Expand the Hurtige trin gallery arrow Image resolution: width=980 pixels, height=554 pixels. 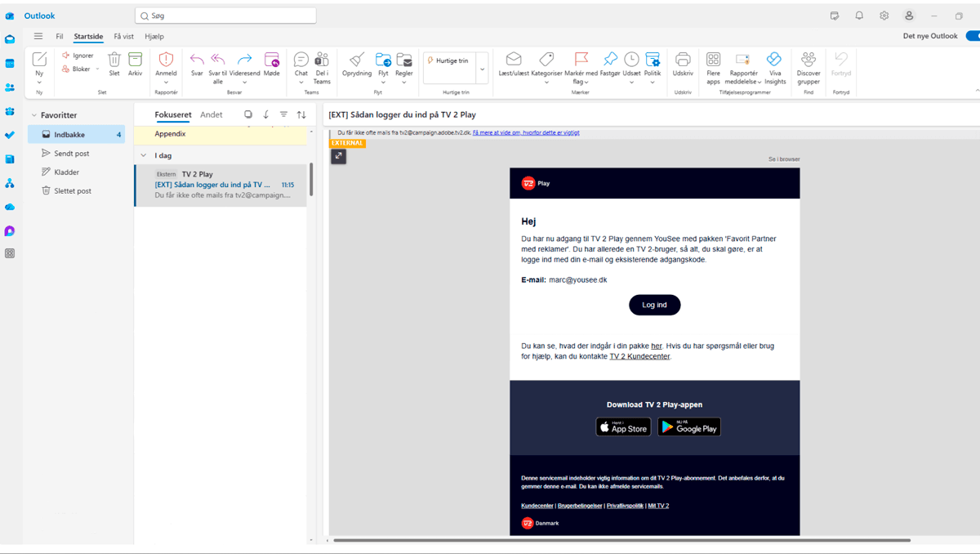coord(482,69)
